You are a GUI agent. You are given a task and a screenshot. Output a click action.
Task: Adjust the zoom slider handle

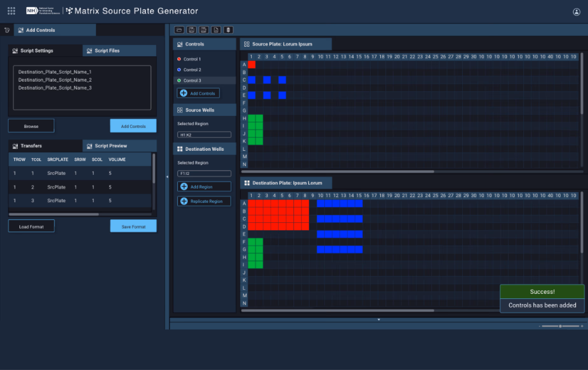560,326
